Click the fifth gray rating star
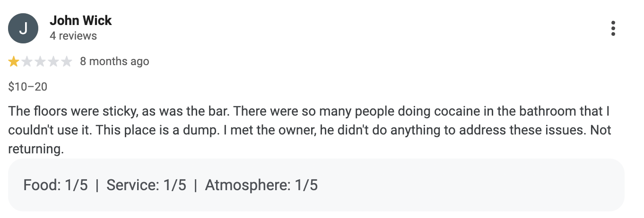Image resolution: width=644 pixels, height=218 pixels. [x=67, y=61]
